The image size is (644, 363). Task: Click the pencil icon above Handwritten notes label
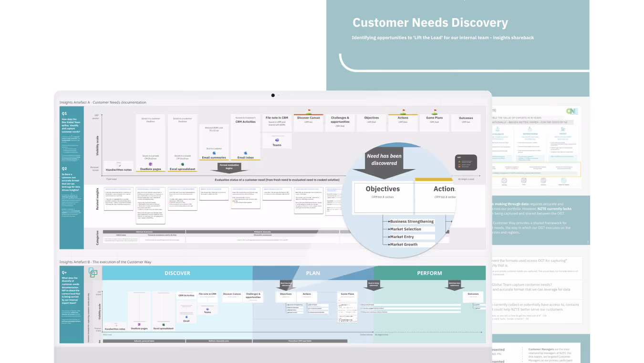coord(118,164)
